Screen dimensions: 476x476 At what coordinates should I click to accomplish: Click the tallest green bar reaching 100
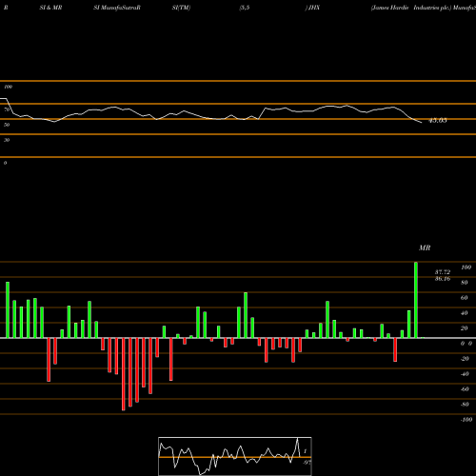pos(416,300)
